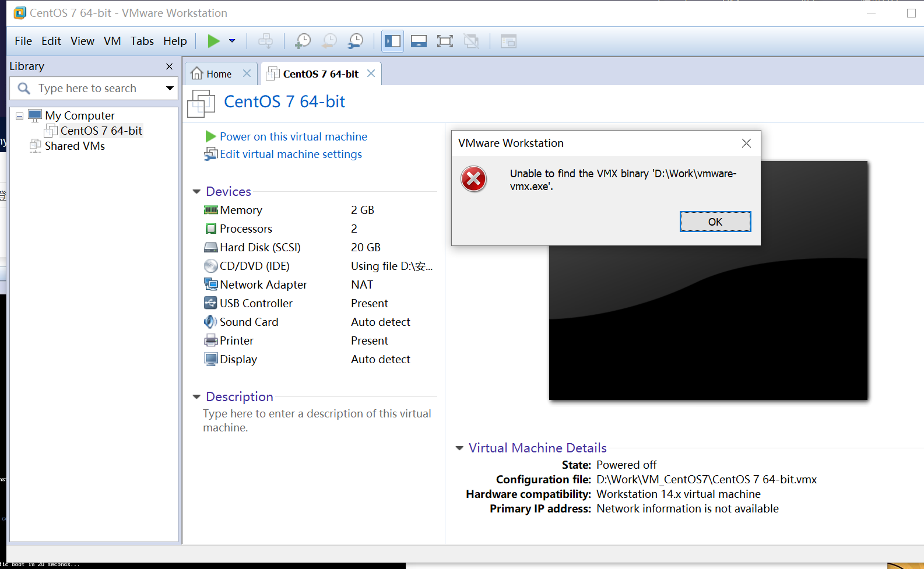Screen dimensions: 924x569
Task: Open the View menu
Action: (82, 41)
